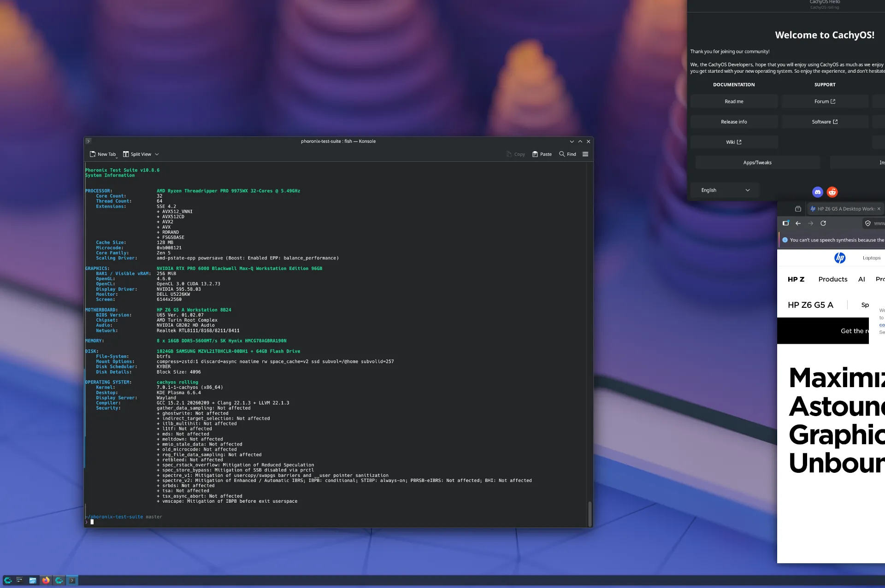Click the Read me button

[734, 101]
